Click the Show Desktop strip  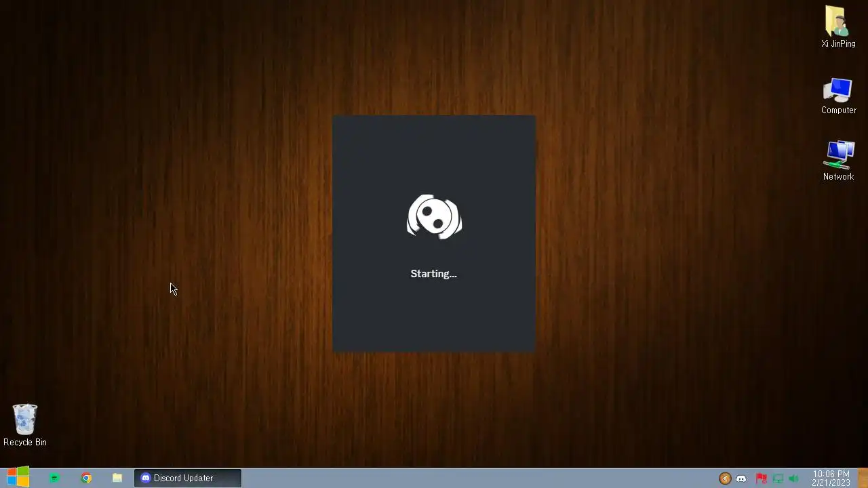tap(863, 478)
